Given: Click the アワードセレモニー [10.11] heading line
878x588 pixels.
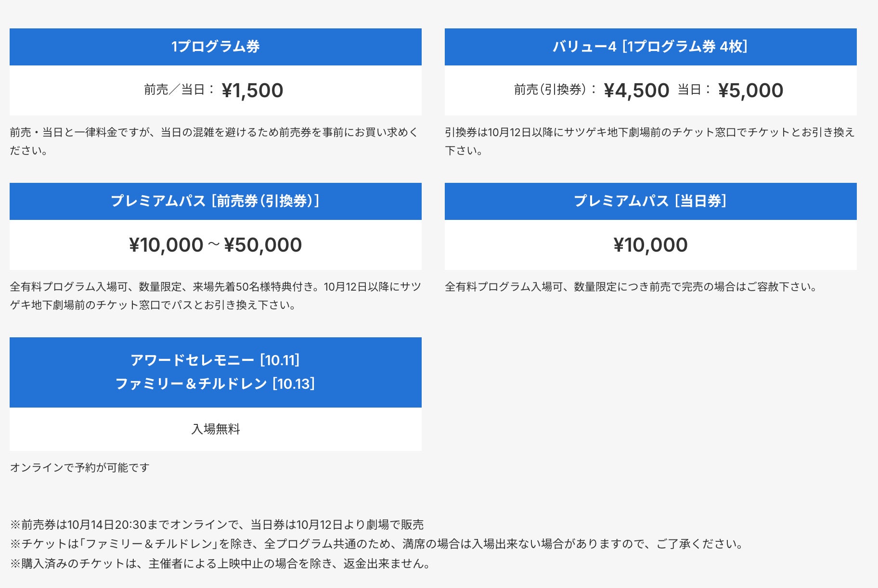Looking at the screenshot, I should 216,360.
